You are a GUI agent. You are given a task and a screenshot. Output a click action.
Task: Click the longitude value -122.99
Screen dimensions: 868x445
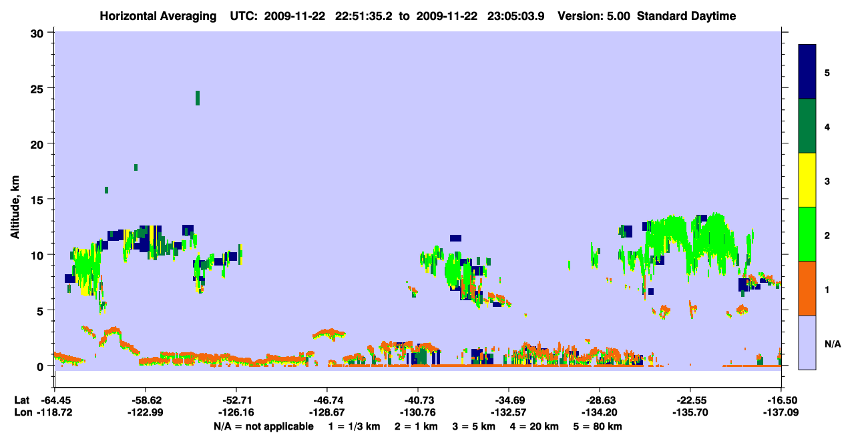[x=146, y=412]
